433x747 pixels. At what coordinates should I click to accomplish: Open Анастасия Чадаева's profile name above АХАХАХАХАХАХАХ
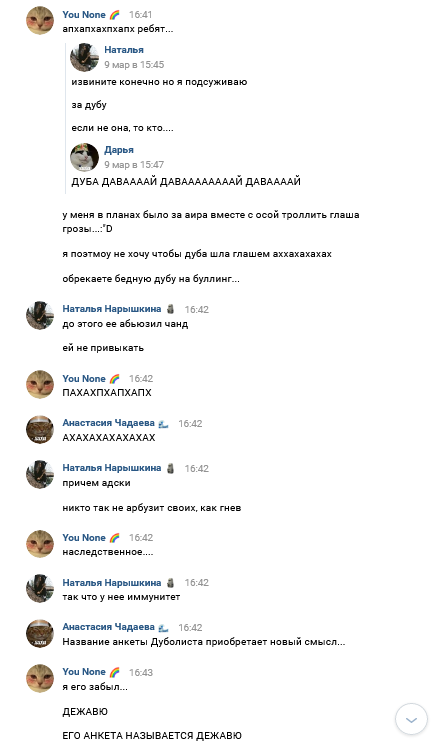(x=109, y=423)
